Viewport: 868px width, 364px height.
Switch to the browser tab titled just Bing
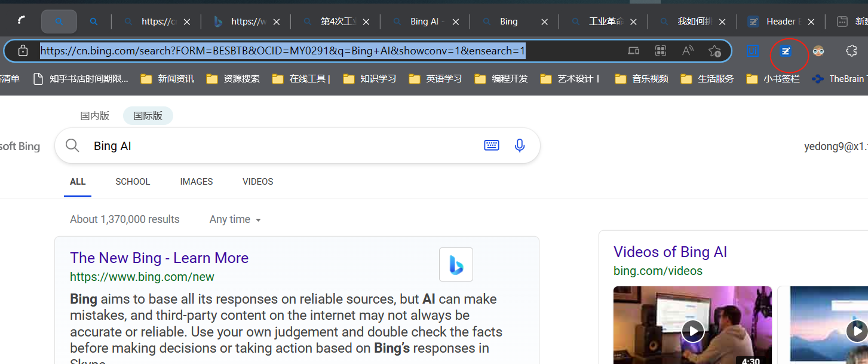coord(514,22)
